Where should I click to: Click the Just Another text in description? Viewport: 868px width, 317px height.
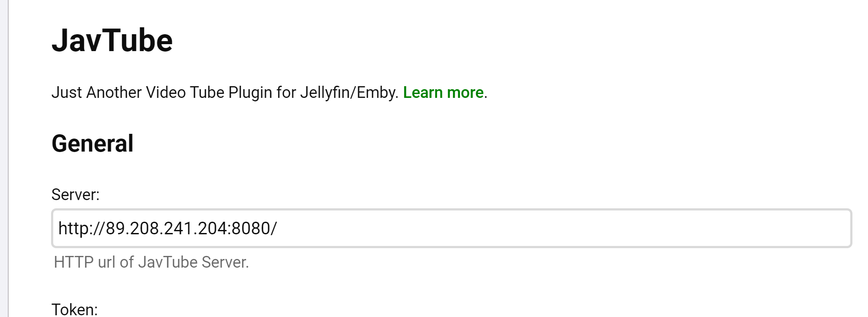click(x=96, y=93)
